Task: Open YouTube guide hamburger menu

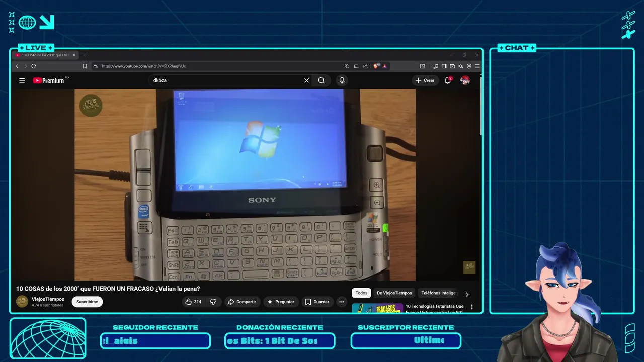Action: (x=22, y=80)
